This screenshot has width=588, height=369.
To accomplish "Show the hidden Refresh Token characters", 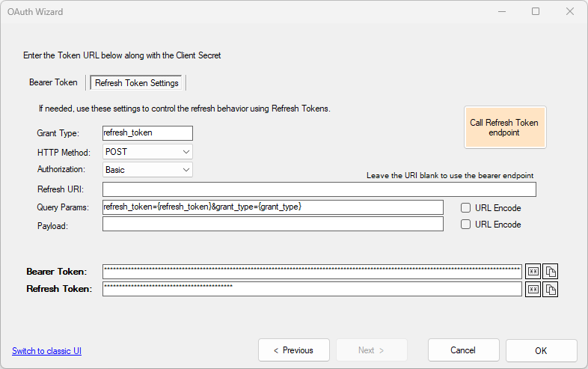I will pyautogui.click(x=533, y=289).
